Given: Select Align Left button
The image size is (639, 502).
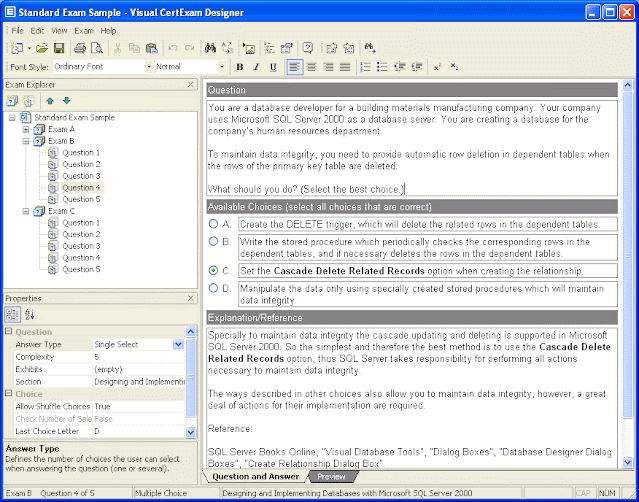Looking at the screenshot, I should pos(295,67).
